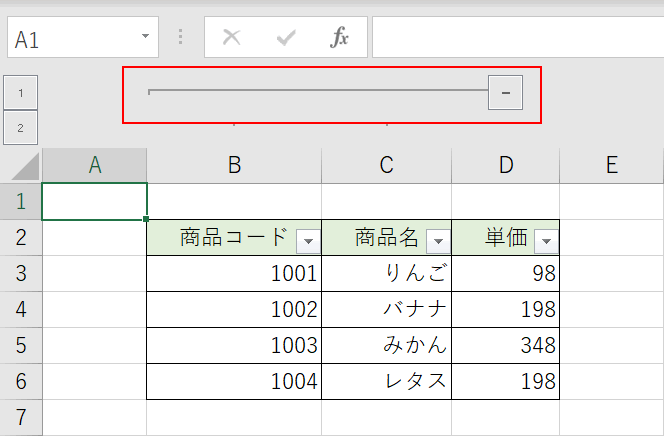
Task: Open the 商品名 filter dropdown
Action: (x=438, y=241)
